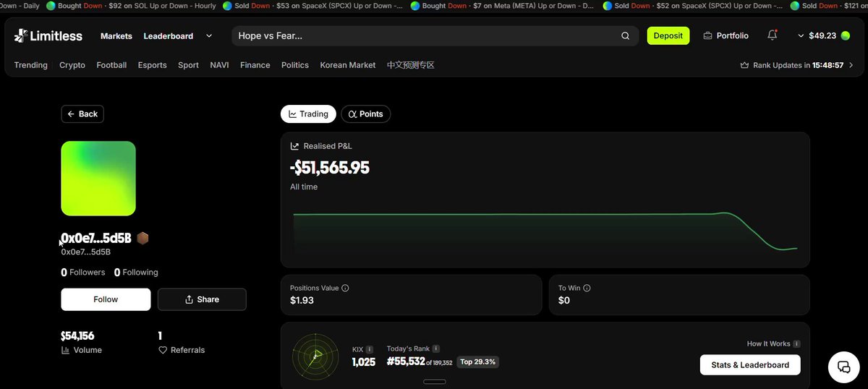Click the Limitless logo
The image size is (868, 389).
(x=48, y=35)
